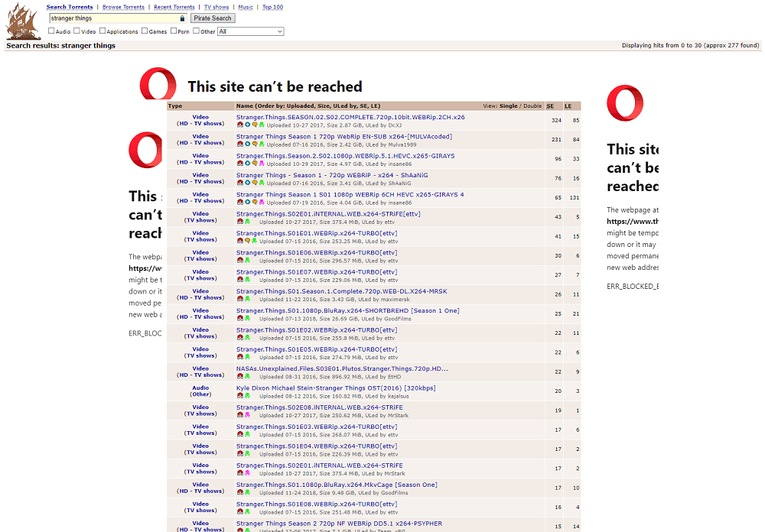Click the magnet icon for 720p.WEB-DL.X264-MRSK torrent
The width and height of the screenshot is (765, 532).
240,299
